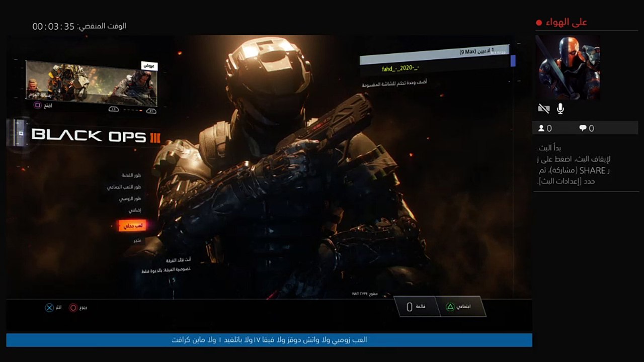Screen dimensions: 644x362
Task: Click أضف وحدة تحكم split-screen prompt
Action: (x=394, y=83)
